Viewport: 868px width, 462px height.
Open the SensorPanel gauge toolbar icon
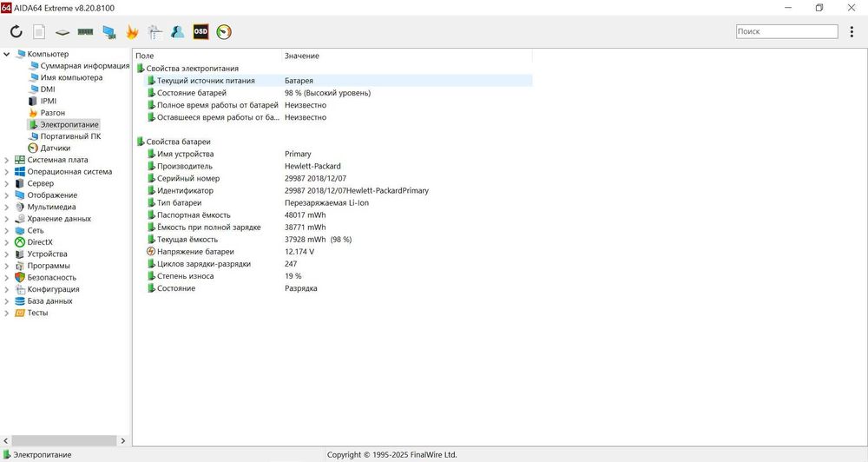[224, 31]
